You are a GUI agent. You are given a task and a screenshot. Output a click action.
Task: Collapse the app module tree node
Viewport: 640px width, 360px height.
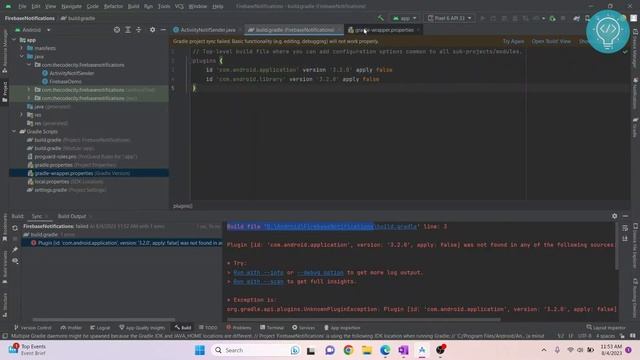pos(14,40)
